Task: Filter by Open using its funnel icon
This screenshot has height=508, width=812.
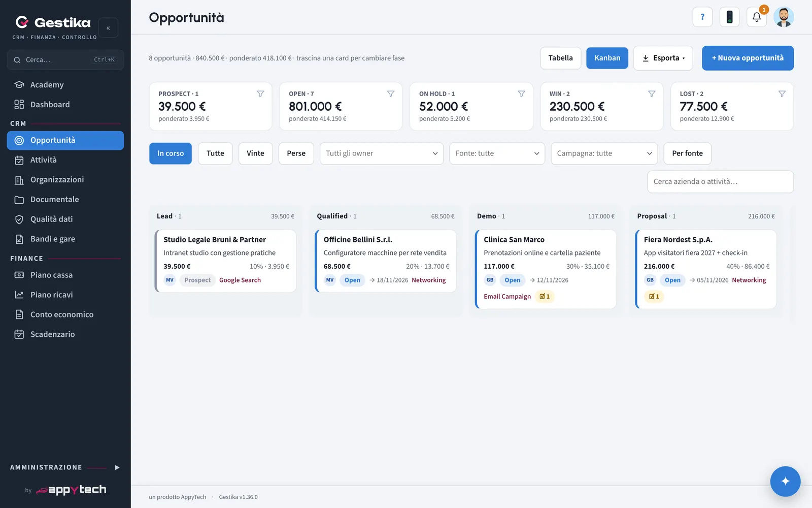Action: pyautogui.click(x=391, y=94)
